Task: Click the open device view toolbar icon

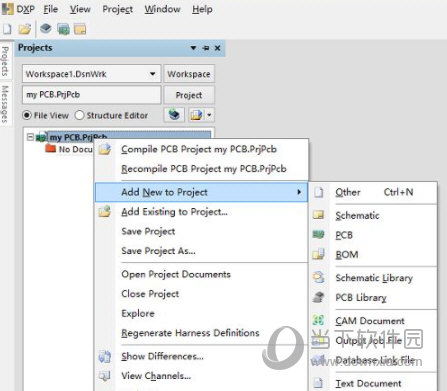Action: (x=46, y=29)
